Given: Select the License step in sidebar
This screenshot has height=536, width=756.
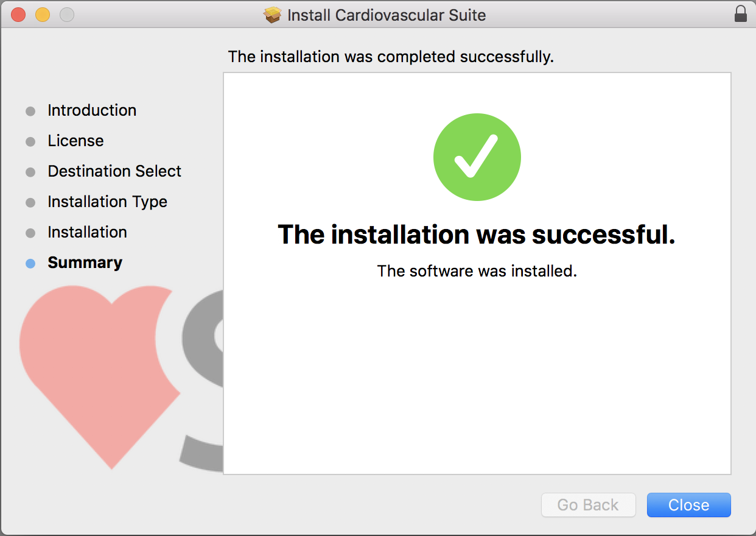Looking at the screenshot, I should [x=75, y=141].
